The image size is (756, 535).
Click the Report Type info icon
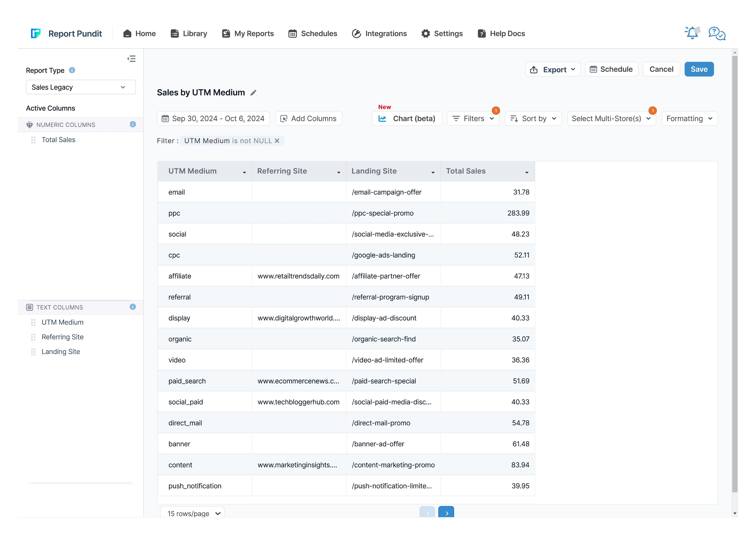click(72, 70)
